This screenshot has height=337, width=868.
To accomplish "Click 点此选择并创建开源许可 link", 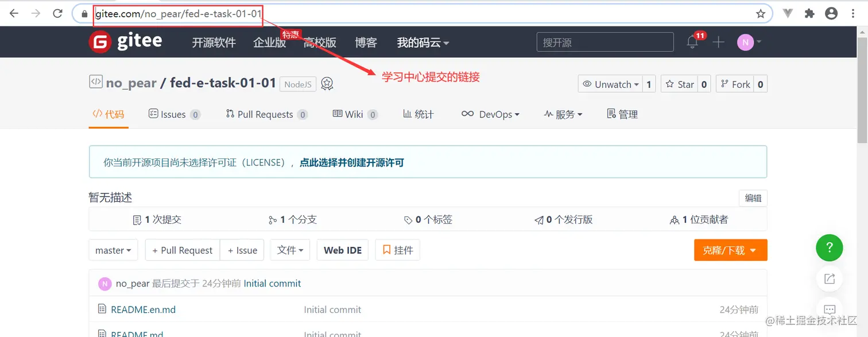I will [x=352, y=162].
